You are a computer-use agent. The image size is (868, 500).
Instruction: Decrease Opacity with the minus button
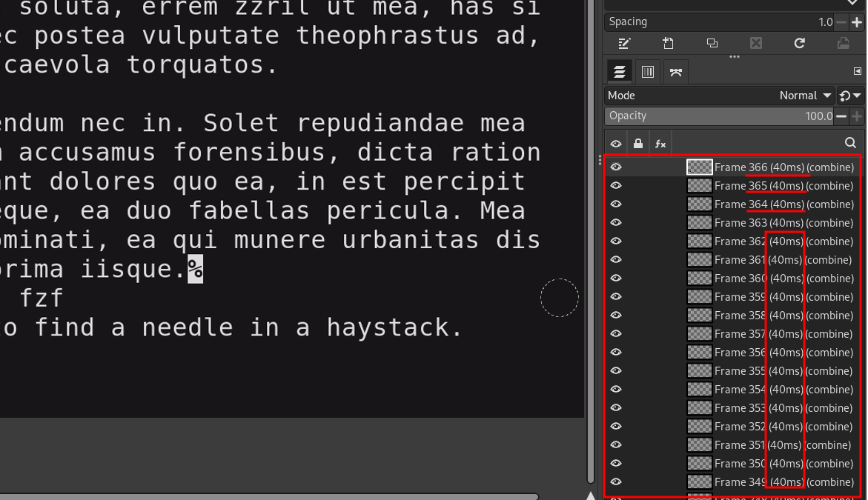point(842,116)
